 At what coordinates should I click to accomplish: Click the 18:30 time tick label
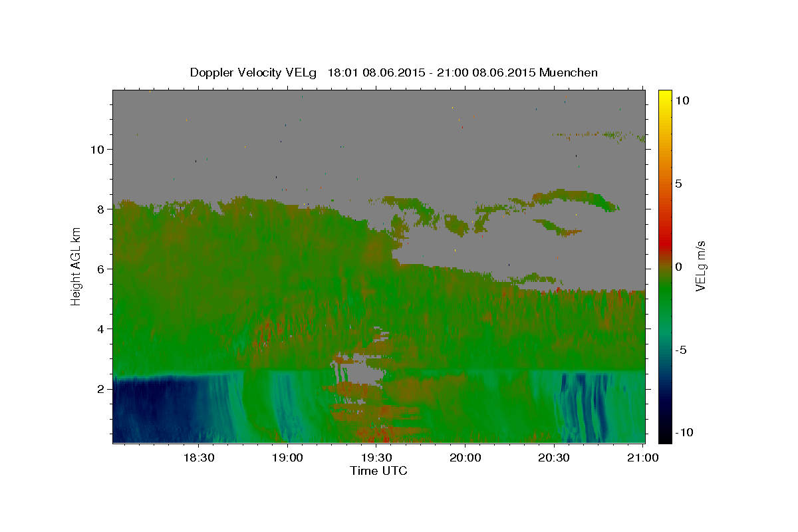tap(198, 458)
